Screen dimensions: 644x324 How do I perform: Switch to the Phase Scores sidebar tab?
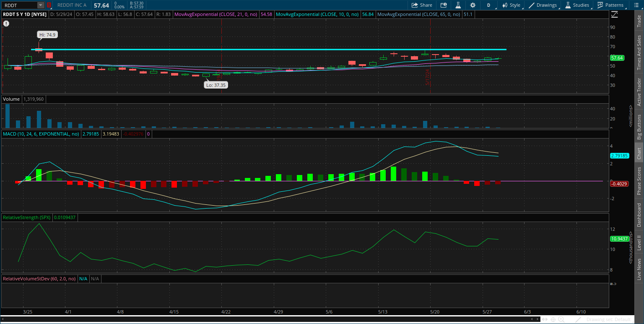[x=639, y=180]
